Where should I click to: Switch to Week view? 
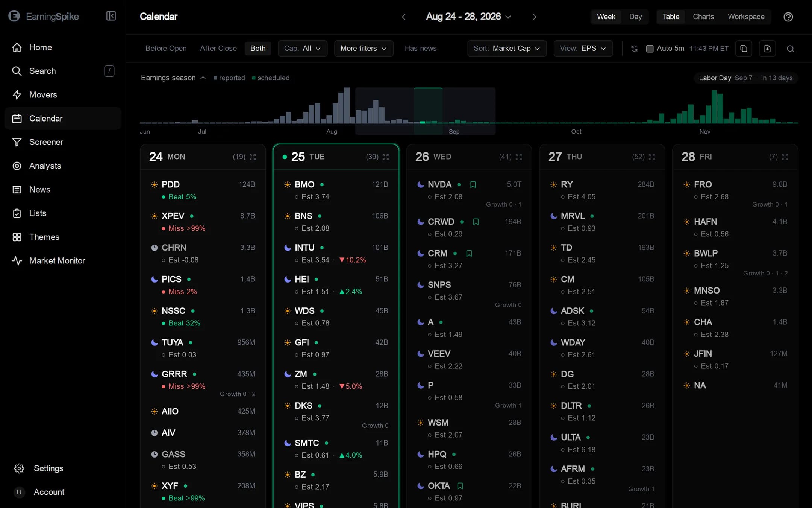[x=606, y=17]
